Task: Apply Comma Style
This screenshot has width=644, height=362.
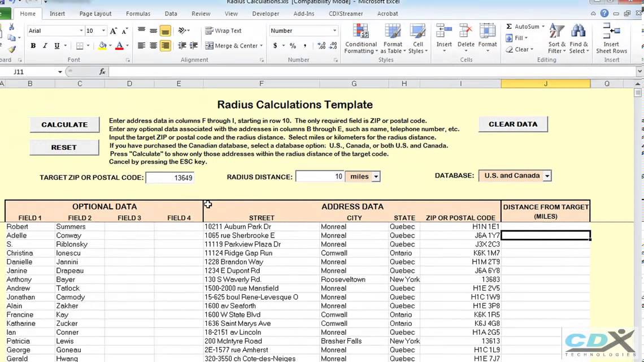Action: 304,46
